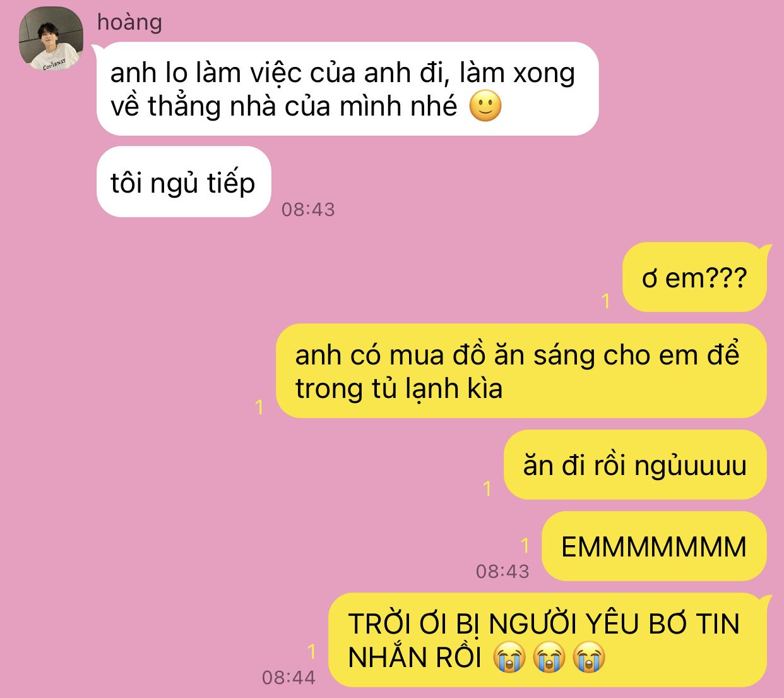Click the 08:44 timestamp
Viewport: 784px width, 698px height.
[x=288, y=677]
